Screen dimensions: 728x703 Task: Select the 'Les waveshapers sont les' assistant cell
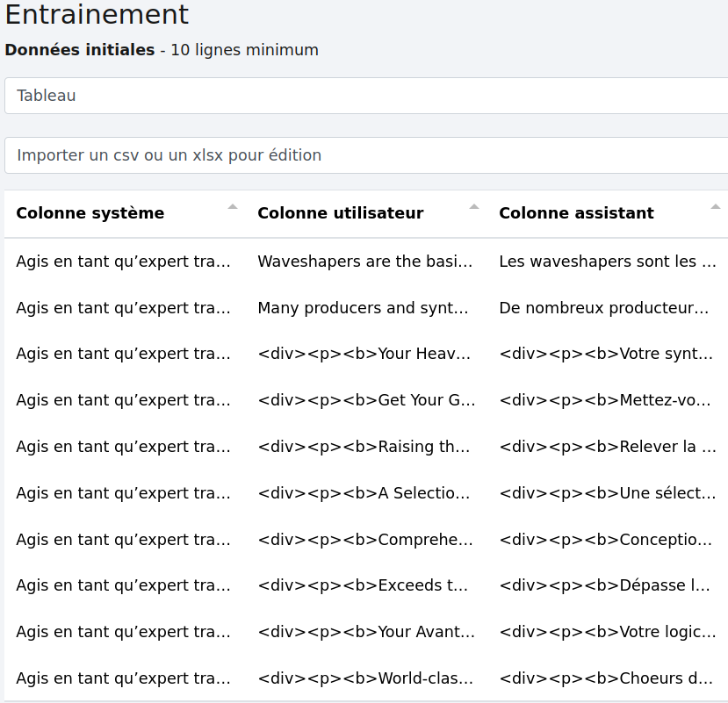tap(608, 262)
